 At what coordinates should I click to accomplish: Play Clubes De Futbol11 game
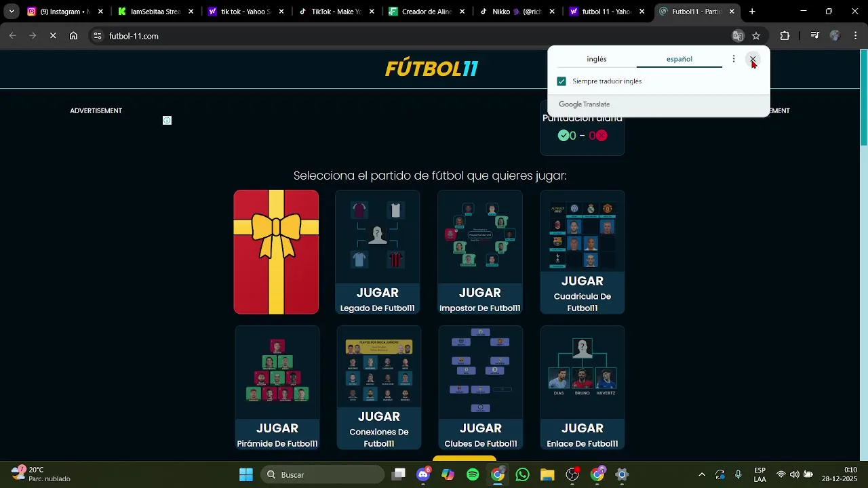tap(481, 388)
